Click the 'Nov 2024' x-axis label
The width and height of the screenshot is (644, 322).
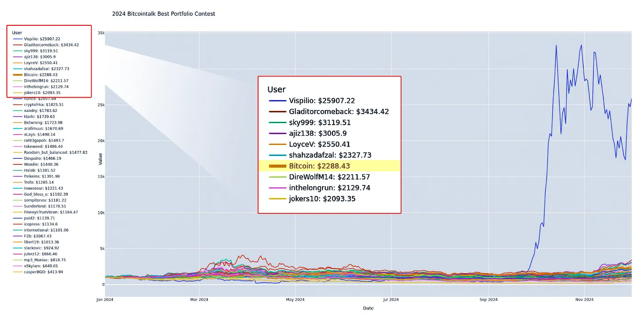point(584,300)
